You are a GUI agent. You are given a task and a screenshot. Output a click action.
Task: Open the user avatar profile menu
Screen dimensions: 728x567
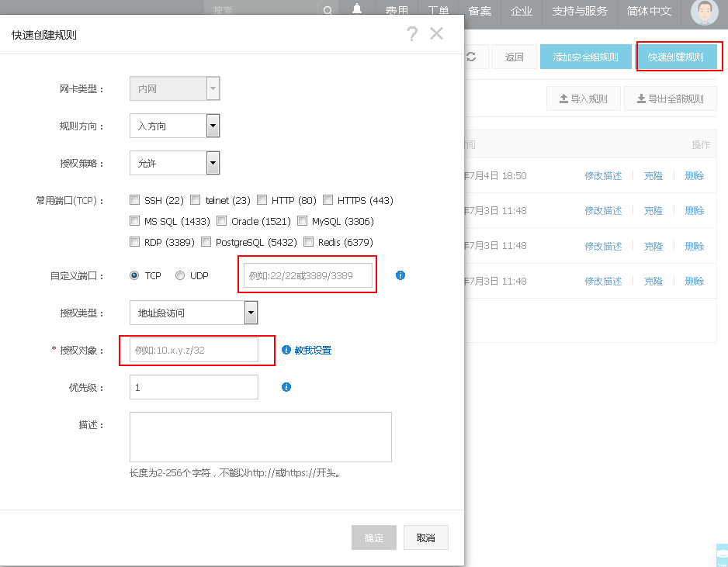(705, 12)
